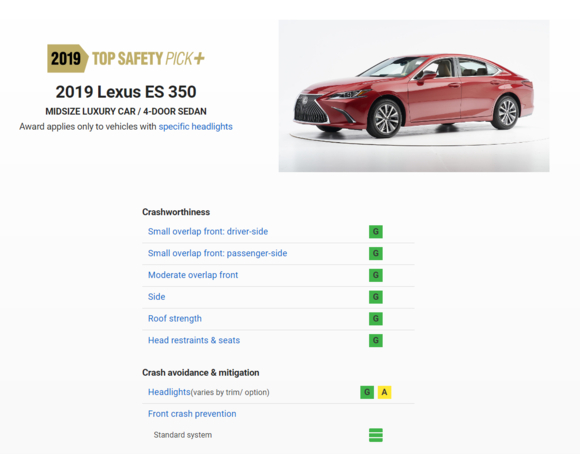Screen dimensions: 580x454
Task: Open the specific headlights link
Action: click(196, 127)
